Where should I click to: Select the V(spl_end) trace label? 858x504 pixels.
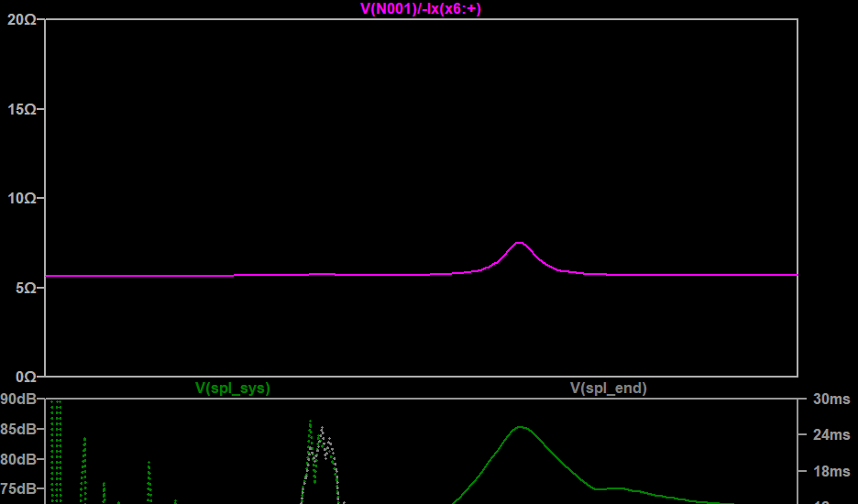(608, 389)
